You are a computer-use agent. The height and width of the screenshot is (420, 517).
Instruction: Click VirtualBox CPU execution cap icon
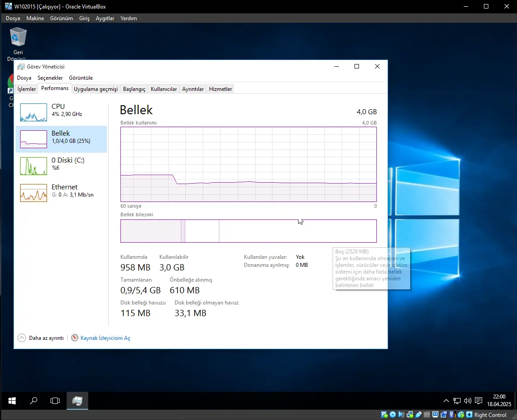pyautogui.click(x=453, y=415)
